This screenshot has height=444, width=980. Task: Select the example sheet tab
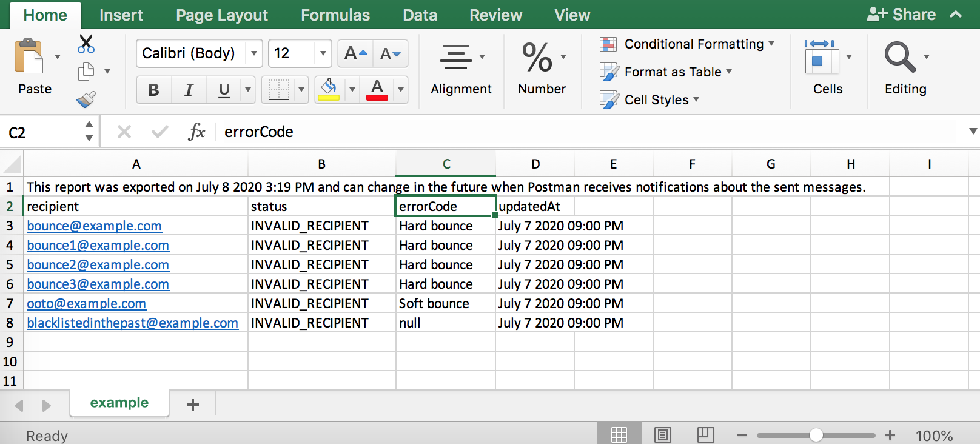click(x=119, y=403)
